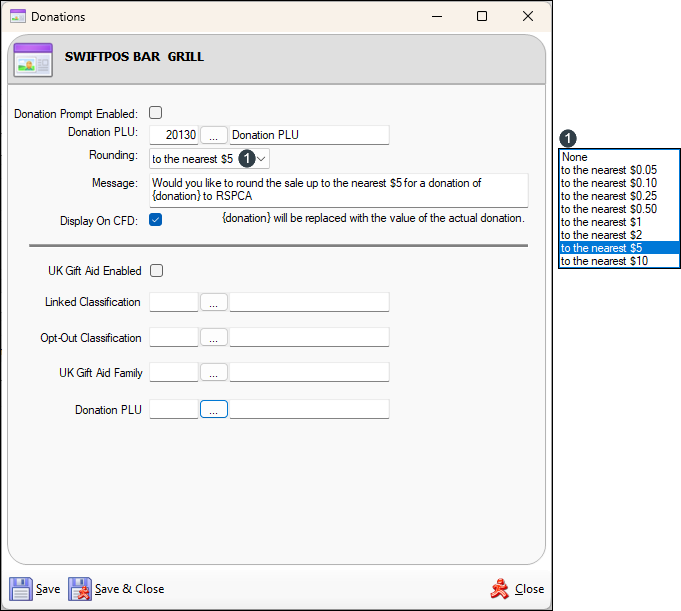Image resolution: width=681 pixels, height=611 pixels.
Task: Click the Save & Close icon
Action: coord(80,589)
